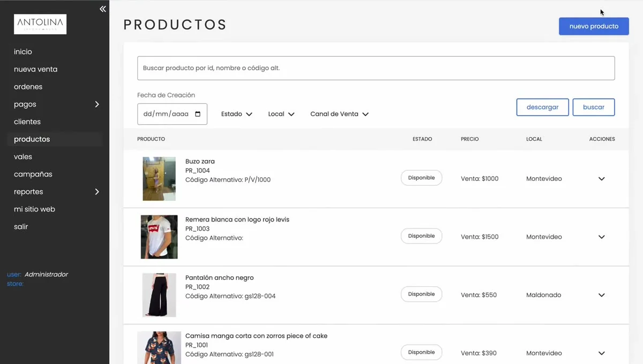Viewport: 643px width, 364px height.
Task: Click salir to log out
Action: pos(21,226)
